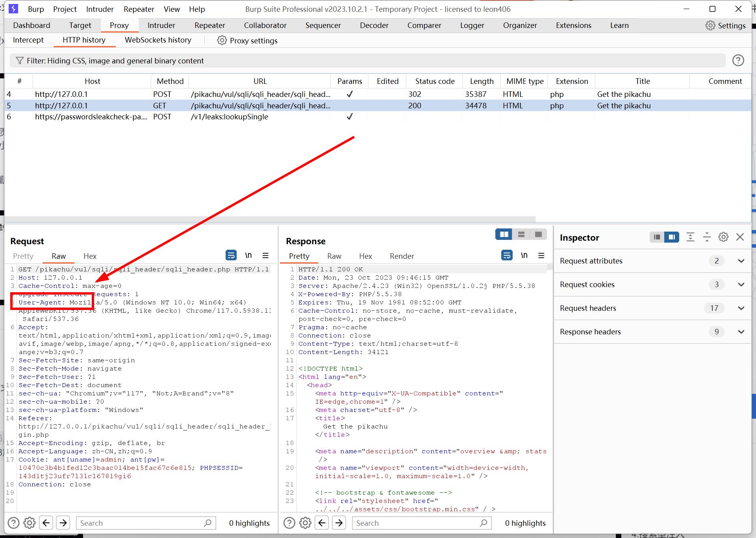Go to previous Response search match

point(322,523)
